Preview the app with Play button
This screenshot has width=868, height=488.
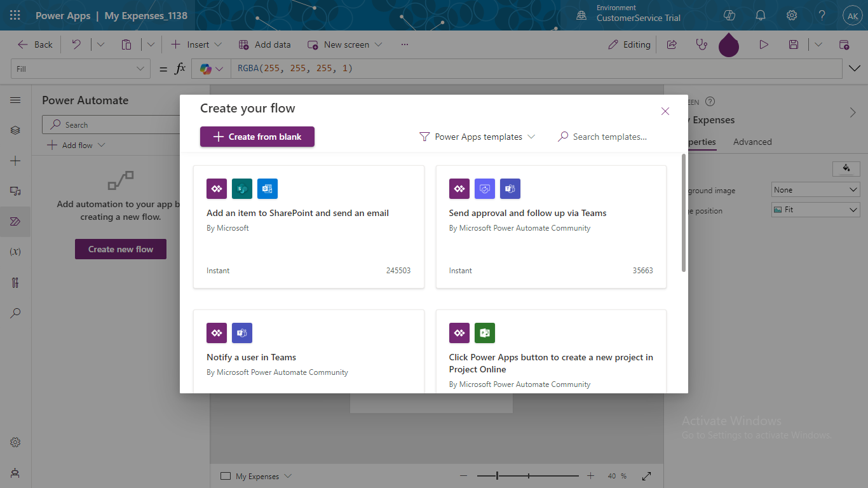[x=764, y=44]
